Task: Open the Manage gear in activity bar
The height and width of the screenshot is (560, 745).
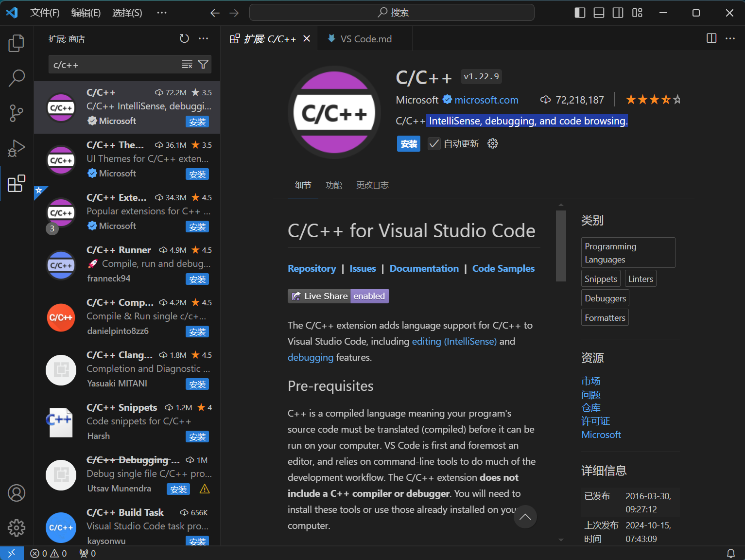Action: pyautogui.click(x=17, y=527)
